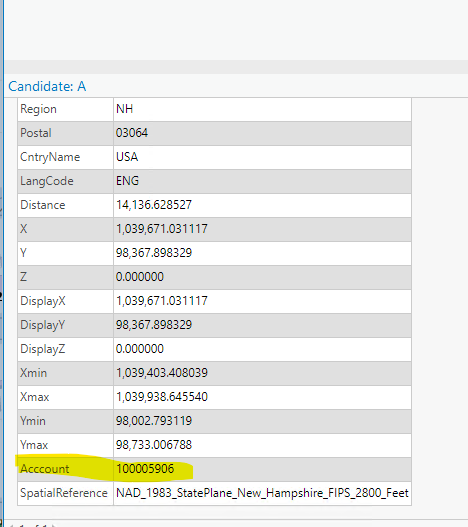Select the Xmax field label
Viewport: 468px width, 527px height.
[x=35, y=397]
